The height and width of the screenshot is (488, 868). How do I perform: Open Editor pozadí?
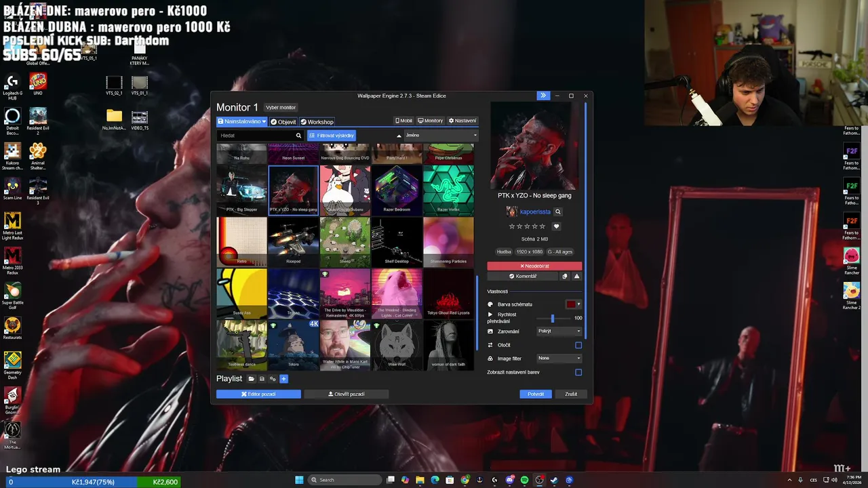[x=258, y=394]
